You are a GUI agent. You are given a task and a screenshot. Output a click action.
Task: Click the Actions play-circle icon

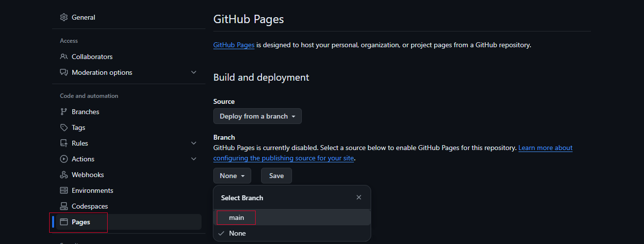point(64,159)
